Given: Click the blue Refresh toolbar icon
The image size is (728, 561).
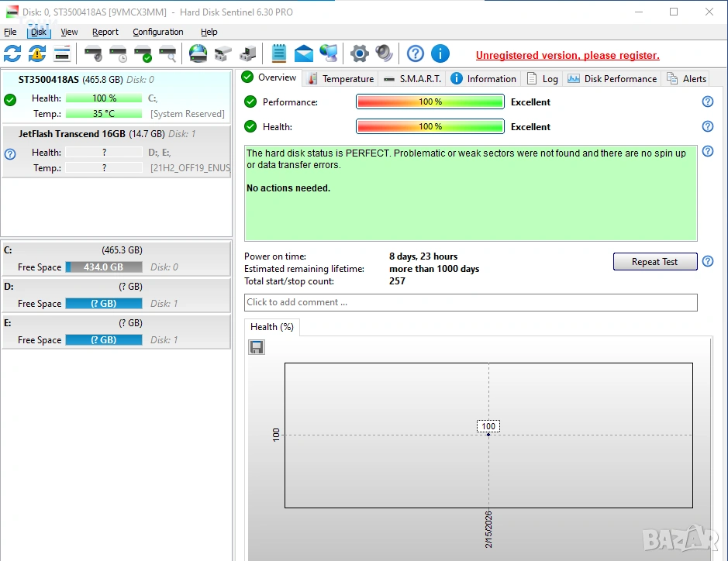Looking at the screenshot, I should [12, 53].
